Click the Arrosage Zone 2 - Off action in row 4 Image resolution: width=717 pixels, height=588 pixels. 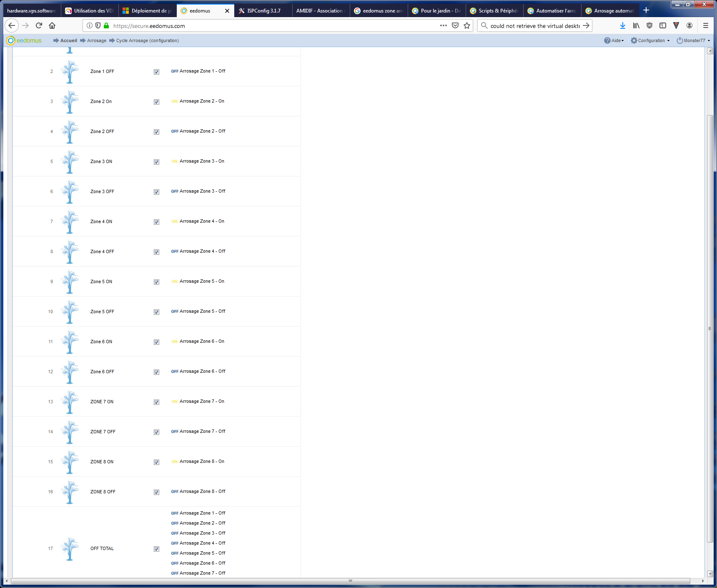(198, 131)
